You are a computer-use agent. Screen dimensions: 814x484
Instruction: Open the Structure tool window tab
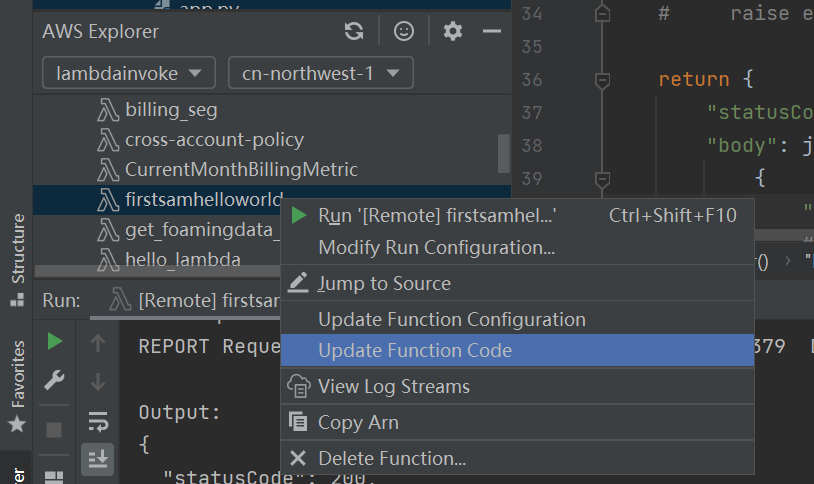tap(18, 259)
